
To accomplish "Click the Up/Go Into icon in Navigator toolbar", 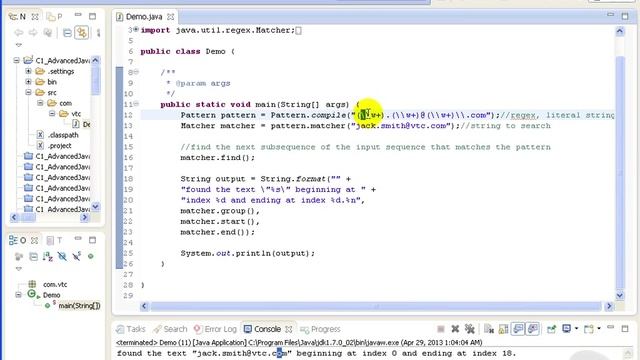I will pos(48,33).
